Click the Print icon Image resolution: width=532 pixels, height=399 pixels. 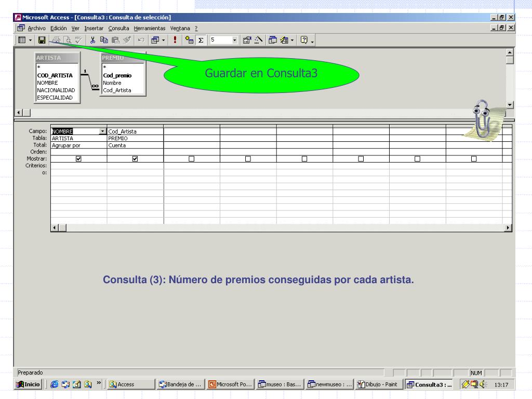click(x=56, y=40)
